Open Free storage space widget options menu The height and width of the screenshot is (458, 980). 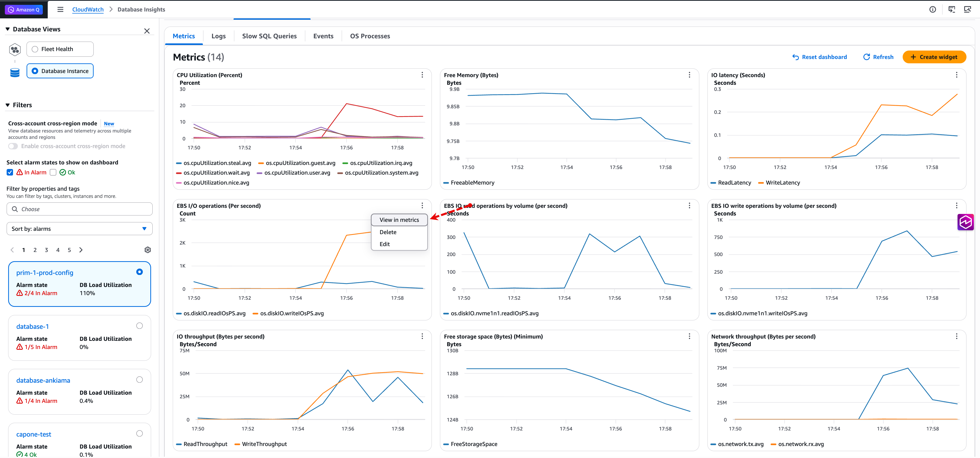tap(689, 336)
